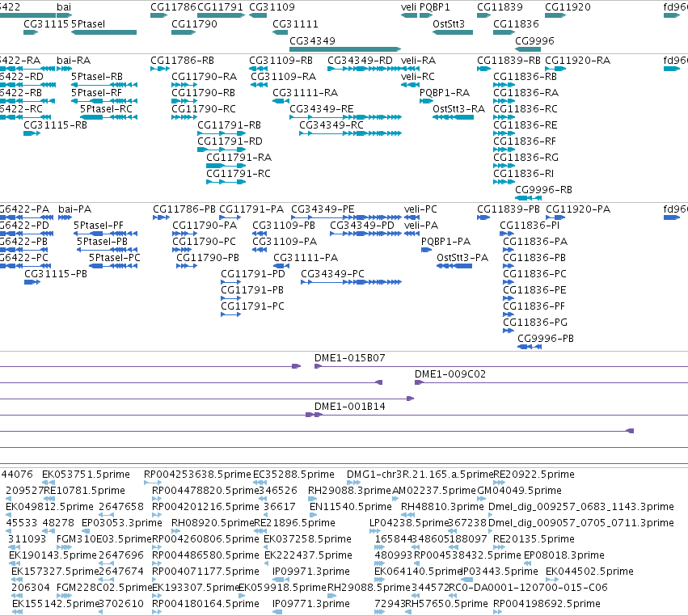Open protein CG9996-PB

point(546,338)
